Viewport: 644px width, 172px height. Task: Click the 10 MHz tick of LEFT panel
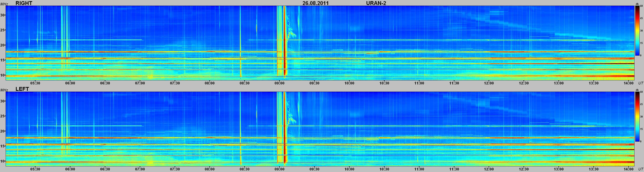click(x=3, y=161)
